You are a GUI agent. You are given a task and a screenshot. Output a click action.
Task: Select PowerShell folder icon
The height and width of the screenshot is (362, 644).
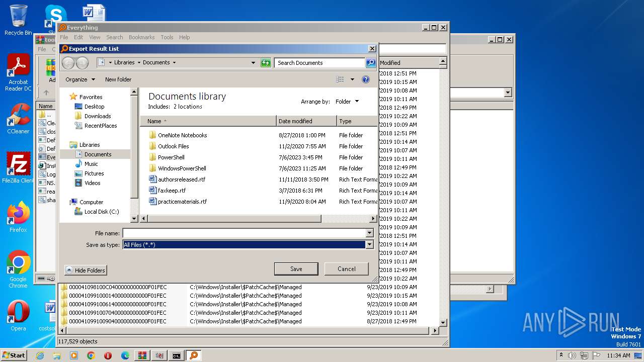click(x=153, y=157)
